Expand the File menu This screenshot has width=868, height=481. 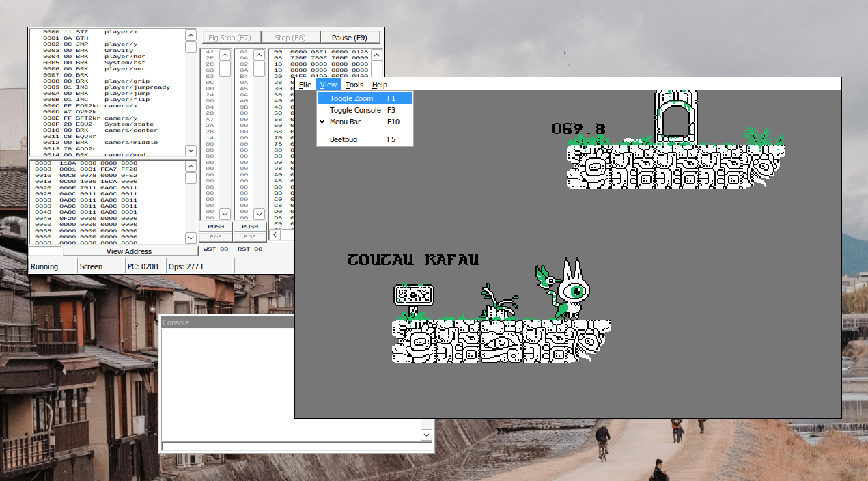pyautogui.click(x=305, y=85)
